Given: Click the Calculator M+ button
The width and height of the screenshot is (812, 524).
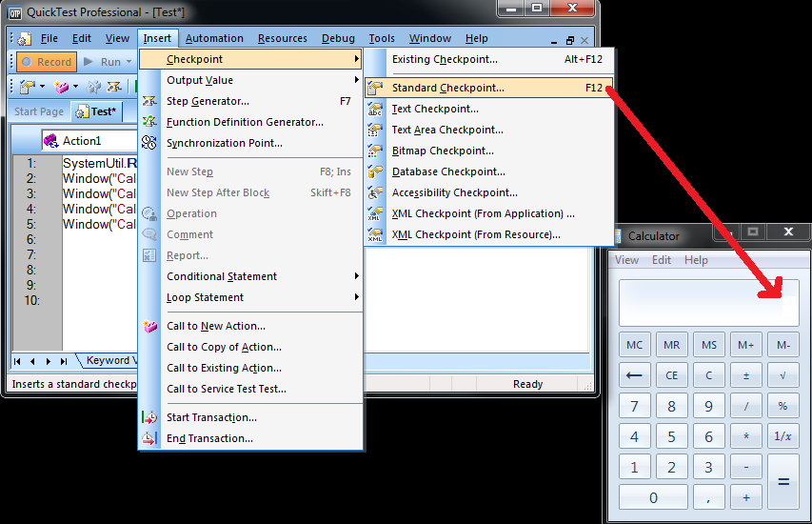Looking at the screenshot, I should coord(746,345).
